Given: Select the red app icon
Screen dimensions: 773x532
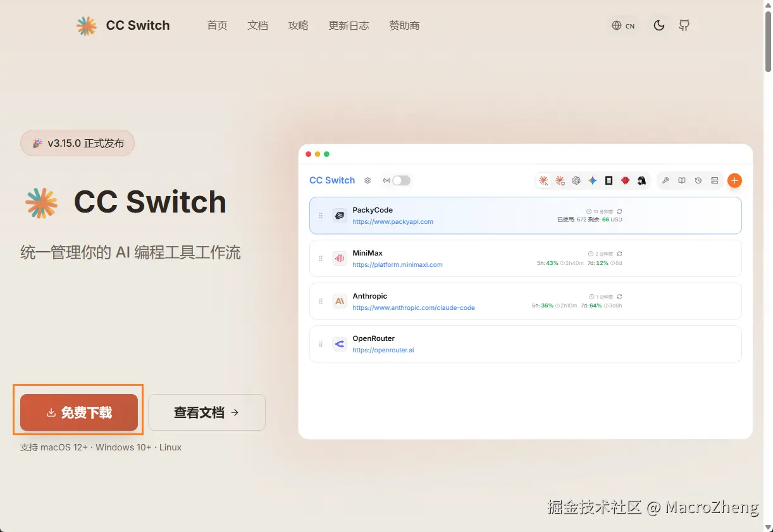Looking at the screenshot, I should [x=625, y=180].
